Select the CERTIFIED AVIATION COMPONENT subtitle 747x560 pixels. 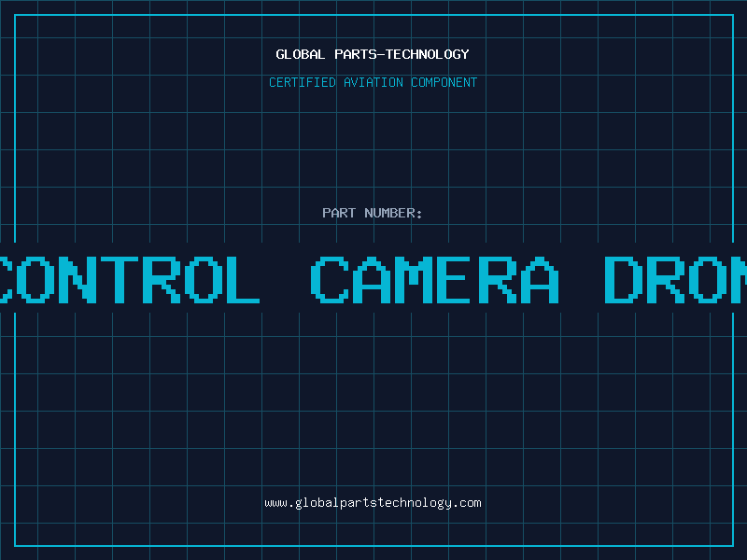click(373, 82)
